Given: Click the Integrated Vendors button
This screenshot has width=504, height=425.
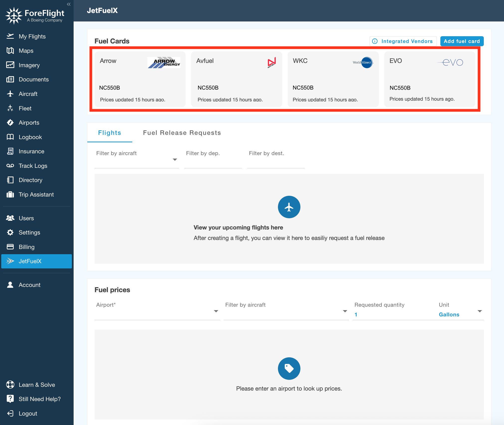Looking at the screenshot, I should (x=403, y=41).
